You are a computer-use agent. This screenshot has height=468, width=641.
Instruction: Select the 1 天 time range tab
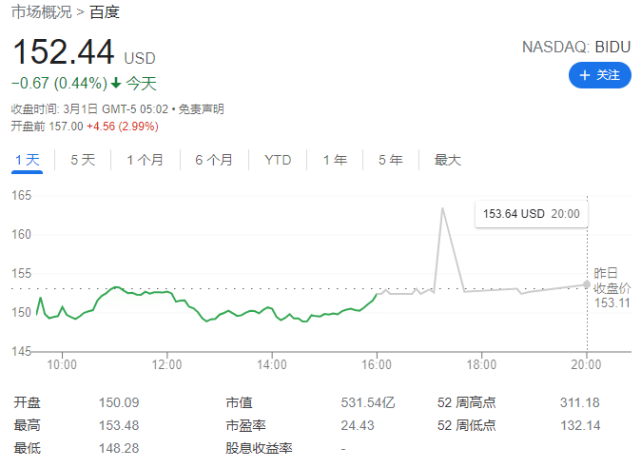pos(27,160)
